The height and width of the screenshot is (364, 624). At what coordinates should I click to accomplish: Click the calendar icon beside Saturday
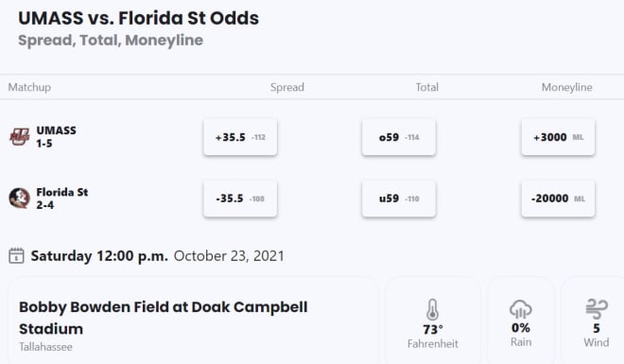[16, 256]
